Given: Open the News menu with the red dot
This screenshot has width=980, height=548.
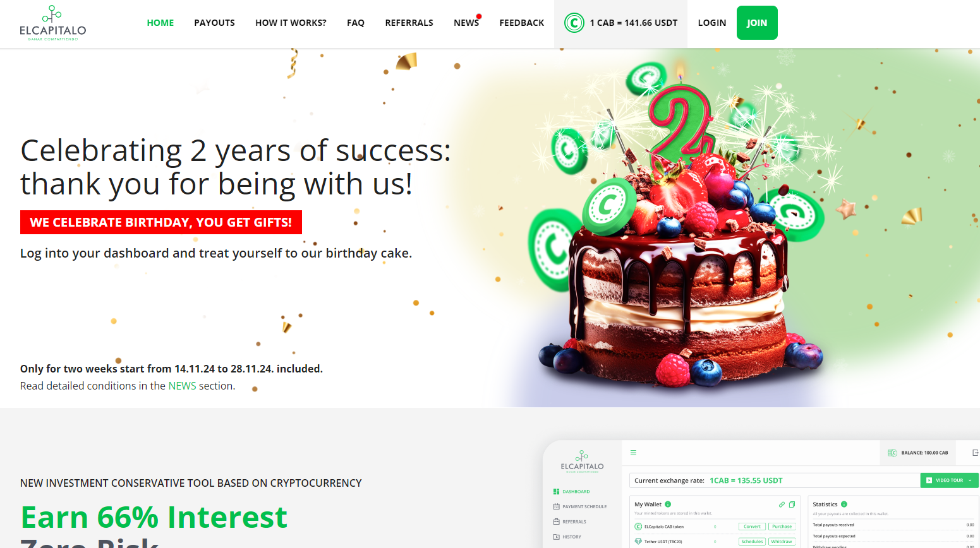Looking at the screenshot, I should [x=467, y=22].
